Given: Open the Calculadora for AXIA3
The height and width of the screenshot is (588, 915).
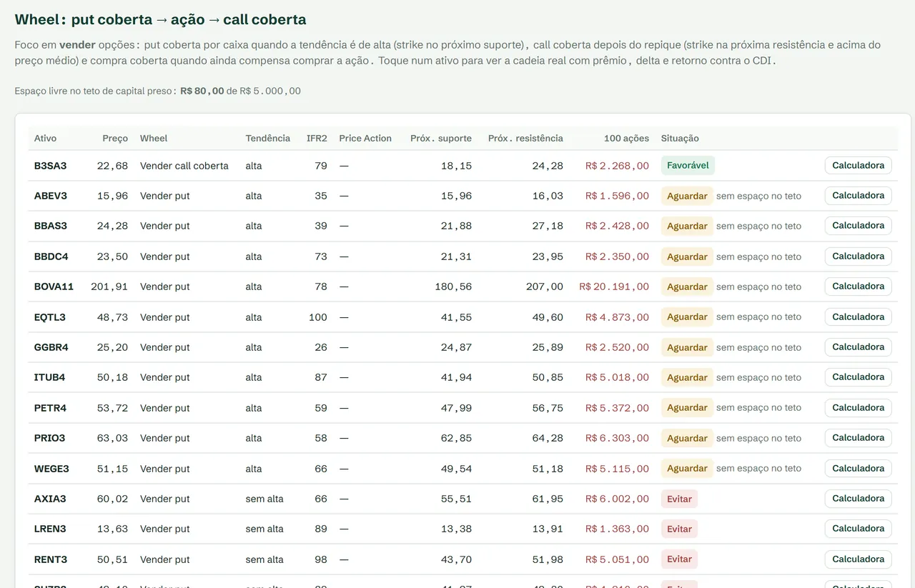Looking at the screenshot, I should pyautogui.click(x=858, y=499).
